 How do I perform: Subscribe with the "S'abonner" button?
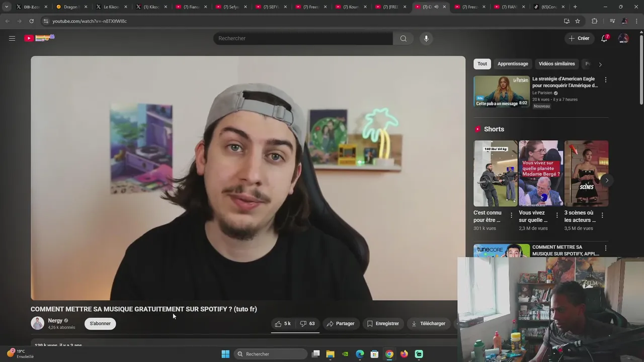(x=100, y=323)
